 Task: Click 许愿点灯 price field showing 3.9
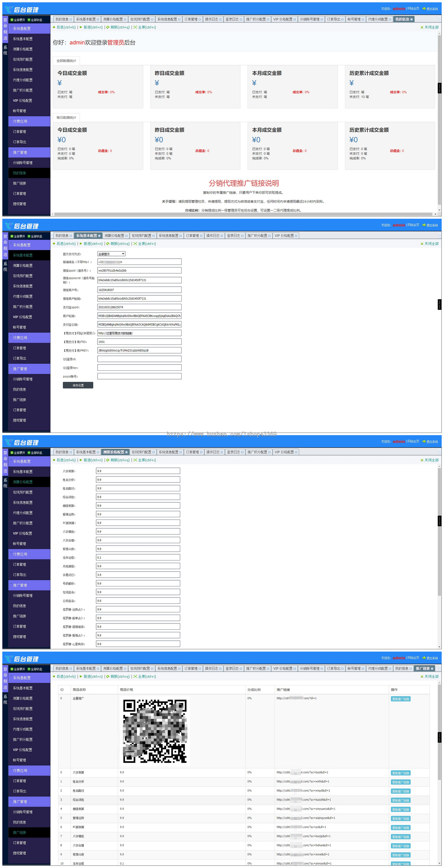tap(138, 575)
